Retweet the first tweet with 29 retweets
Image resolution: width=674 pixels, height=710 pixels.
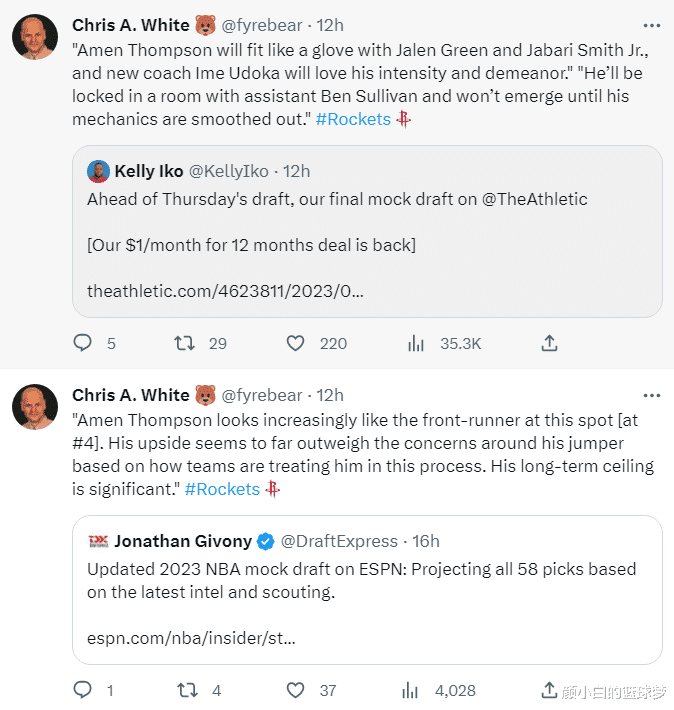[x=184, y=343]
